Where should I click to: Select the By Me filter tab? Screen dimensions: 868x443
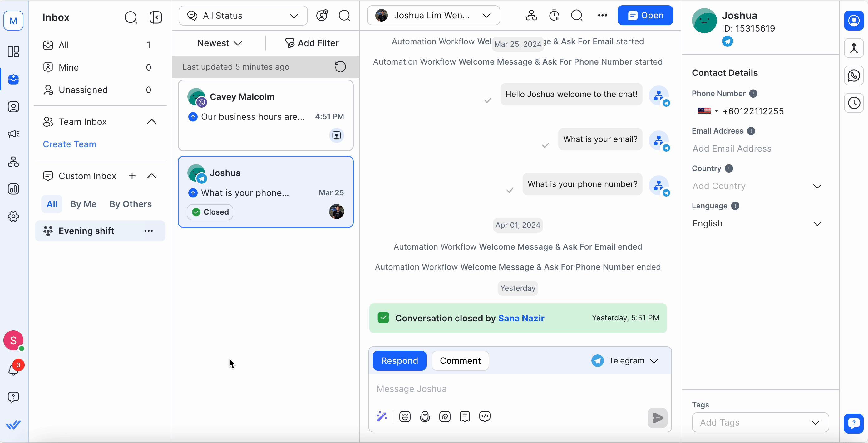tap(83, 204)
